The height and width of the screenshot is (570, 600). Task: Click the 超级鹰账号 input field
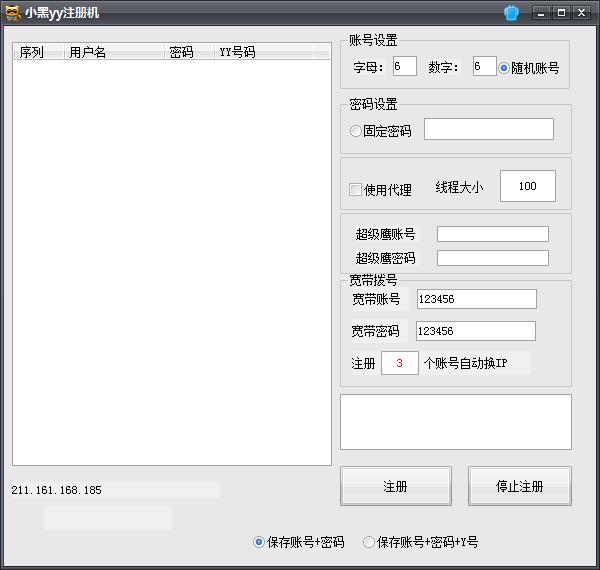click(492, 234)
